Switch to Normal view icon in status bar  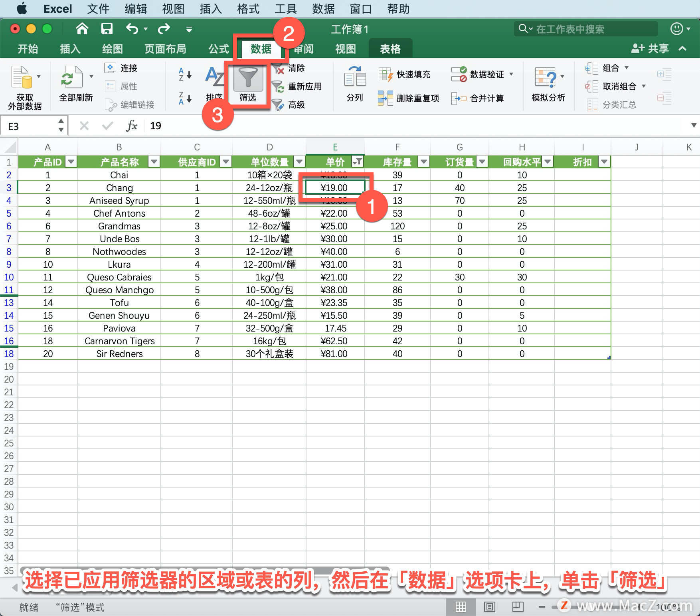tap(461, 607)
